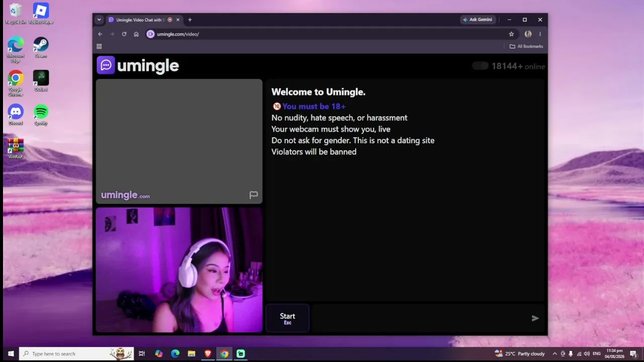Click the Windows taskbar search box

[x=76, y=353]
